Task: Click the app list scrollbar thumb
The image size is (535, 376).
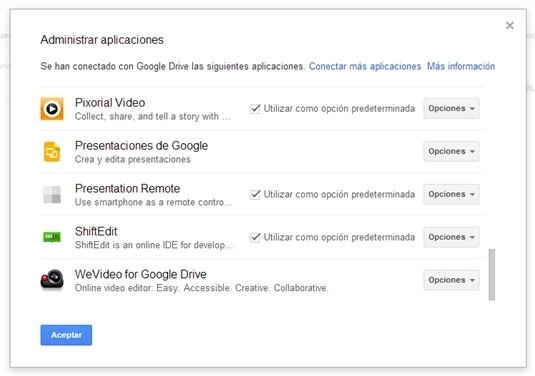Action: [x=492, y=275]
